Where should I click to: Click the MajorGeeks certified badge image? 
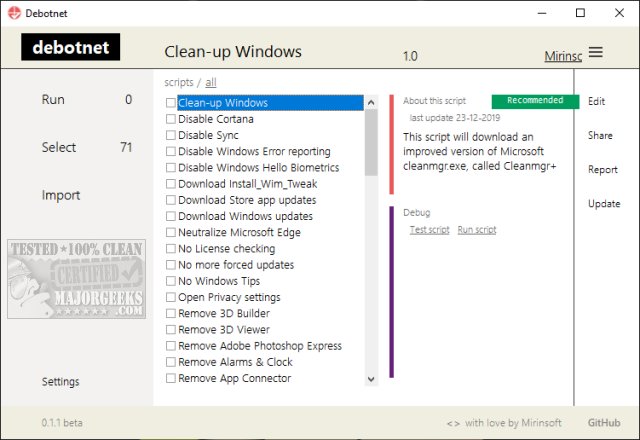[76, 279]
